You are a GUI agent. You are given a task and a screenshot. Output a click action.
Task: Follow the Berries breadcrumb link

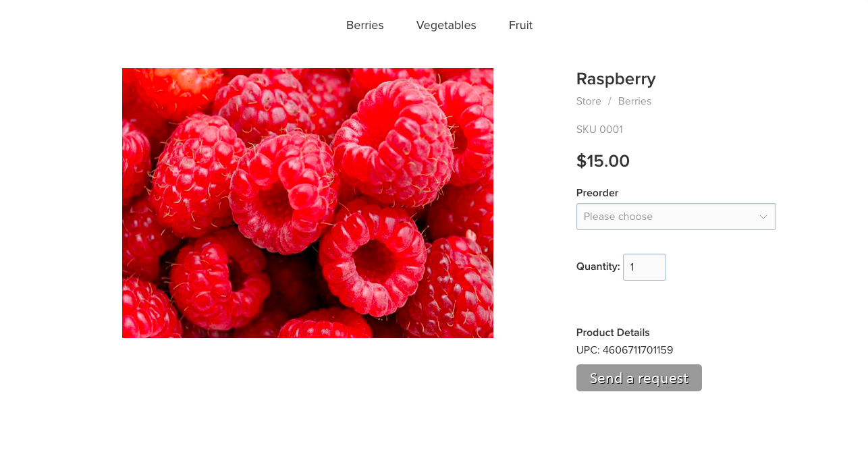click(634, 101)
